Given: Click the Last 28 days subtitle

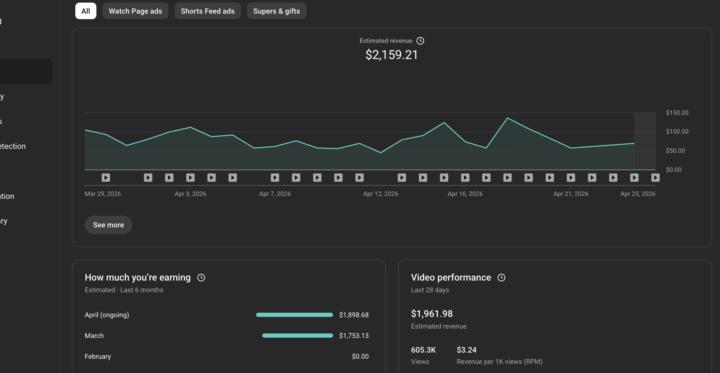Looking at the screenshot, I should click(430, 290).
